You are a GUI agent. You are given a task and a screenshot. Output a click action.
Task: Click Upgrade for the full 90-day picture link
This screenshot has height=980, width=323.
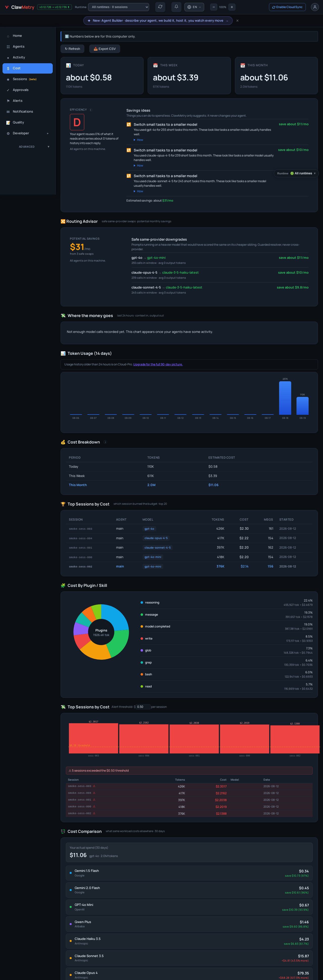(158, 364)
